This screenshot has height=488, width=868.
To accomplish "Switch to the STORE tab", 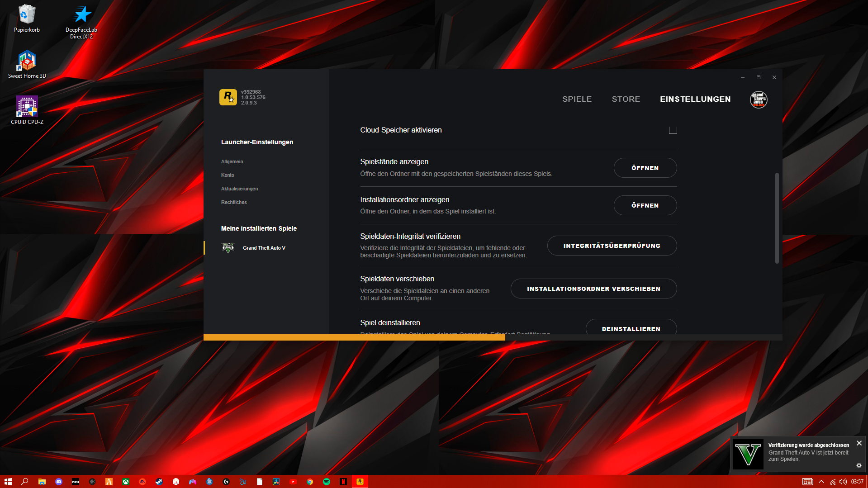I will click(x=626, y=99).
